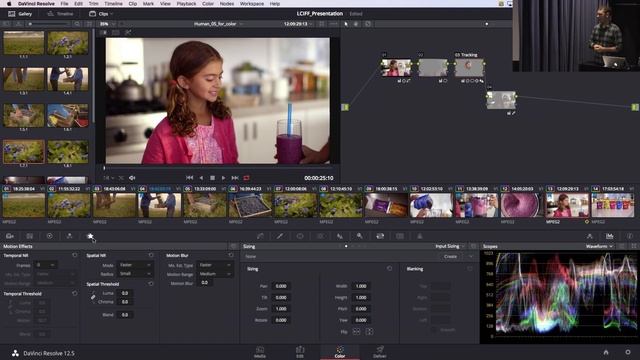Image resolution: width=640 pixels, height=360 pixels.
Task: Toggle the Gallery panel
Action: point(20,13)
